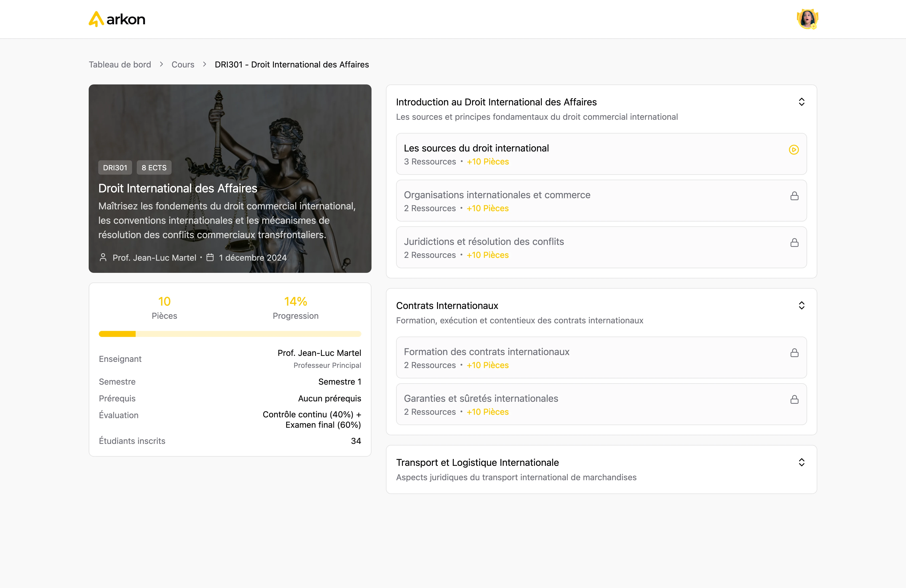The image size is (906, 588).
Task: Open Formation des contrats internationaux lesson
Action: coord(601,357)
